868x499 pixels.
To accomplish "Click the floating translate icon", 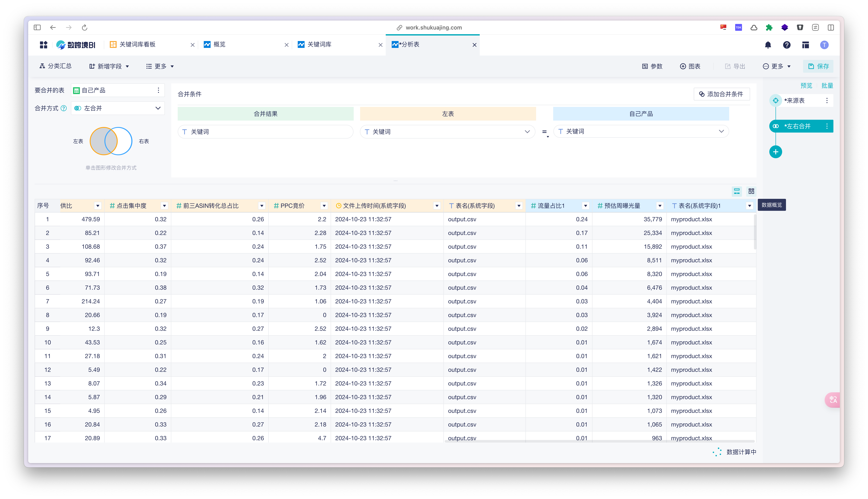I will point(833,400).
